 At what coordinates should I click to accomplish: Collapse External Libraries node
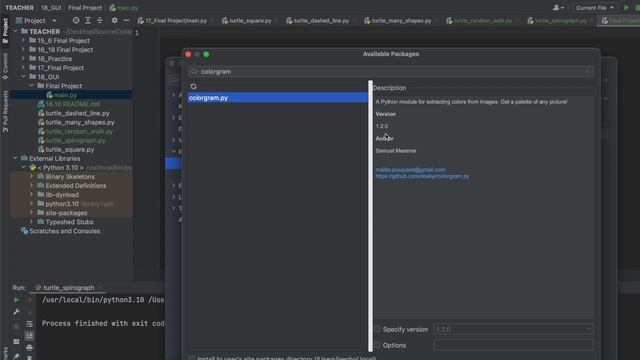click(x=16, y=158)
